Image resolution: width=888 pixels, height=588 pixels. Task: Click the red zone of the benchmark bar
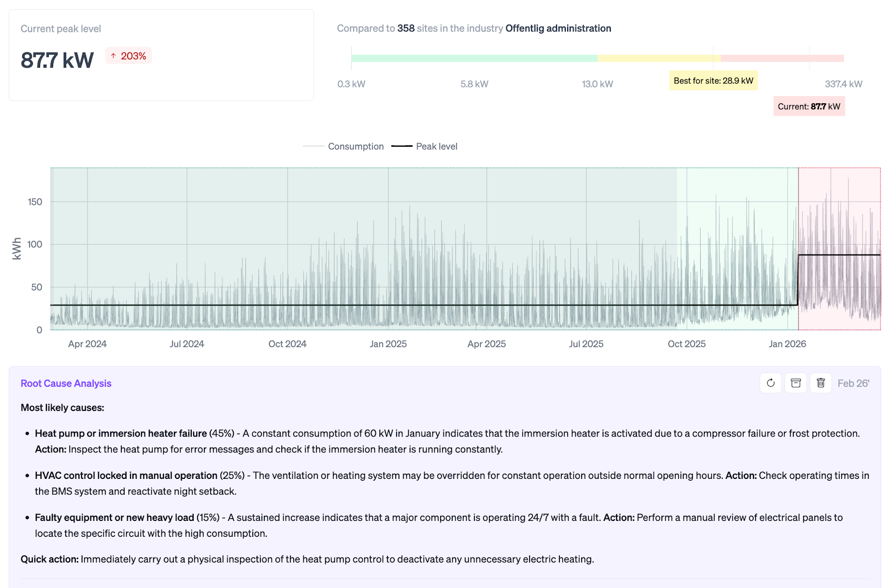[780, 57]
